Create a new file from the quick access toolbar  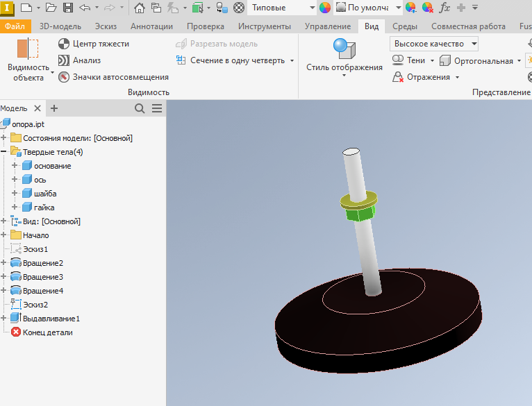tap(26, 8)
